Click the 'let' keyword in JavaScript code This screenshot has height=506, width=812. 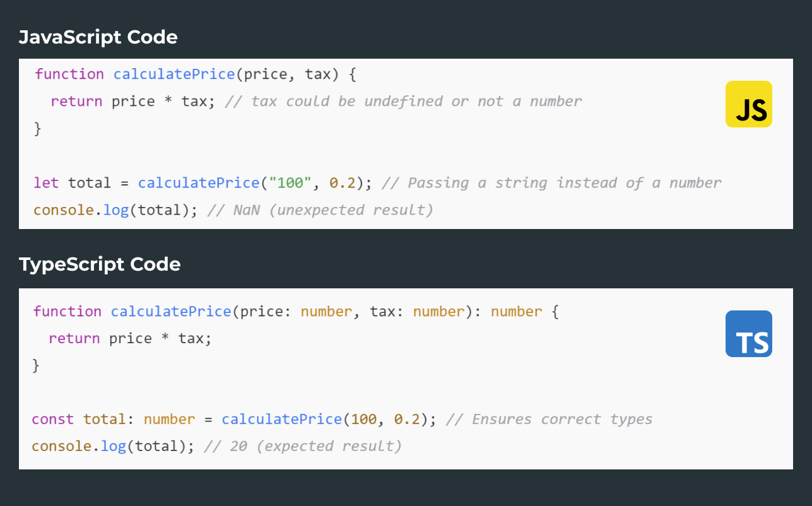click(46, 183)
